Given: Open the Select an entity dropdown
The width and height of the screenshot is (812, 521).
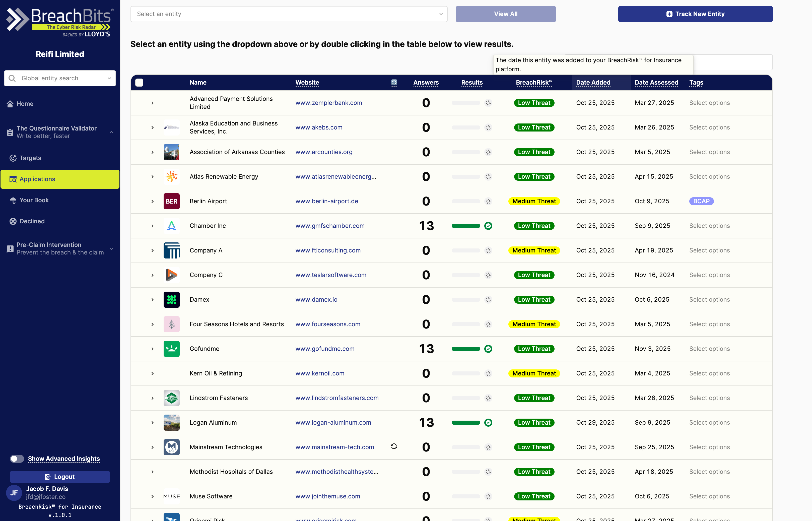Looking at the screenshot, I should (289, 14).
